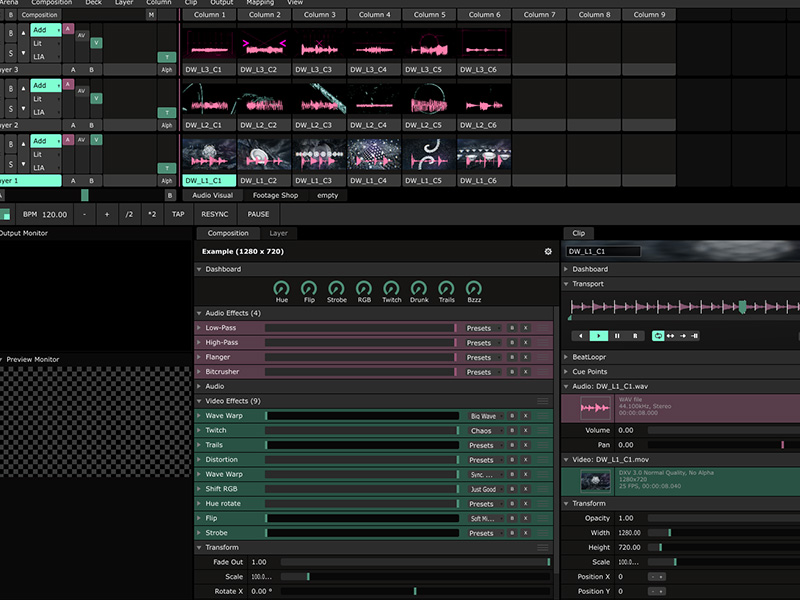Bypass the Flanger audio effect
Screen dimensions: 800x600
[x=512, y=357]
